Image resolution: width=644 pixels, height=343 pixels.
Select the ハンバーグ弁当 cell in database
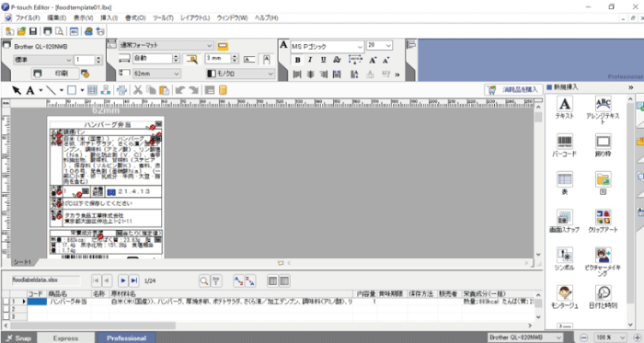pyautogui.click(x=68, y=302)
